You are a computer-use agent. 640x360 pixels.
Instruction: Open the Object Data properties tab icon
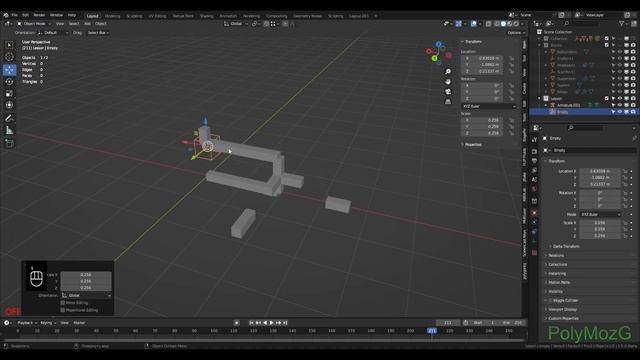coord(534,241)
